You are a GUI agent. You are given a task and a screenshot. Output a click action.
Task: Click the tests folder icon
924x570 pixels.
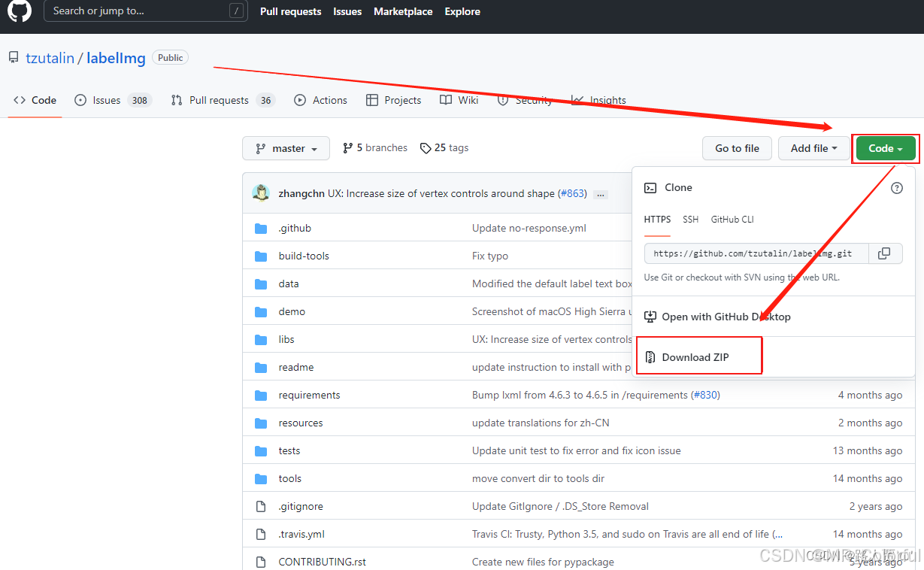point(261,450)
